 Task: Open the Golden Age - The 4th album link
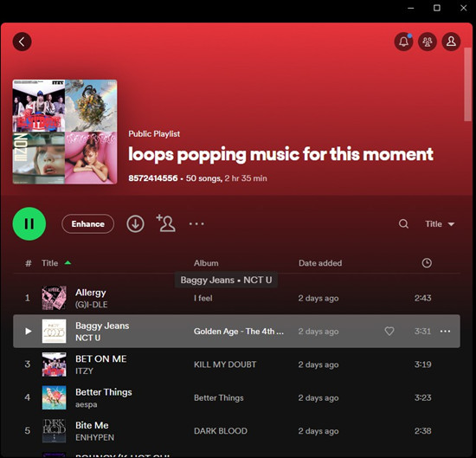(x=239, y=331)
